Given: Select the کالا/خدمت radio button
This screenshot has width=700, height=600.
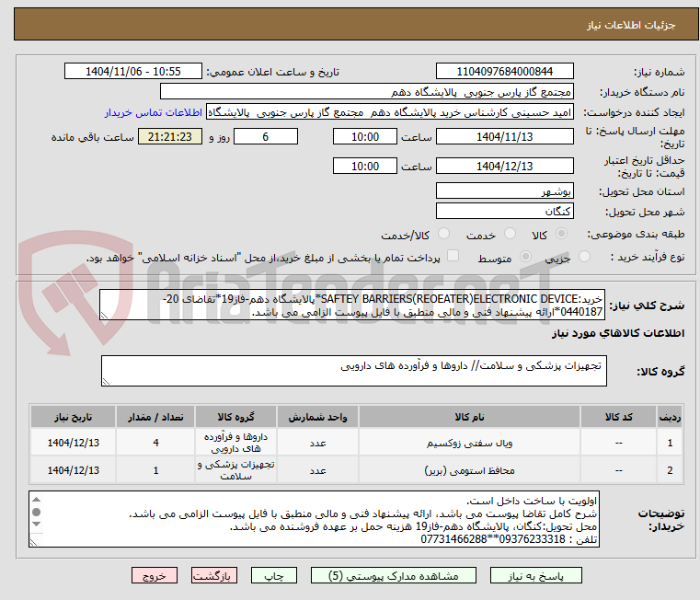Looking at the screenshot, I should click(x=443, y=234).
